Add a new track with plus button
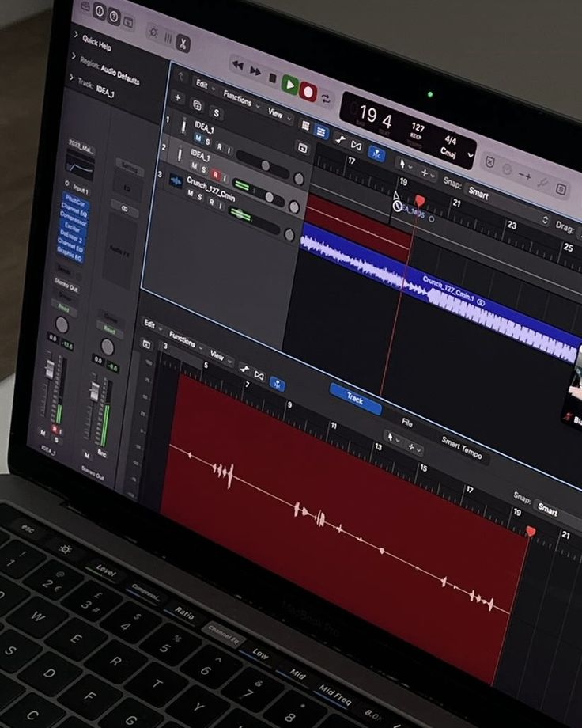This screenshot has height=728, width=582. (177, 98)
